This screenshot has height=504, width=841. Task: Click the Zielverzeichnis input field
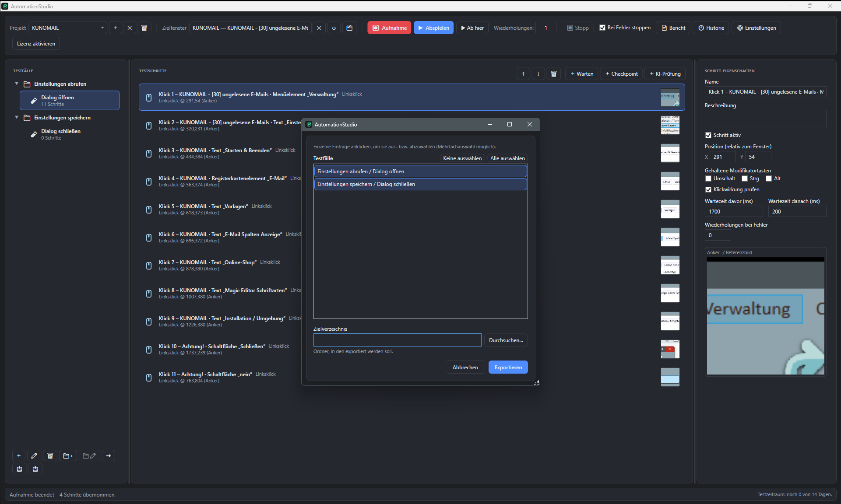[x=397, y=340]
